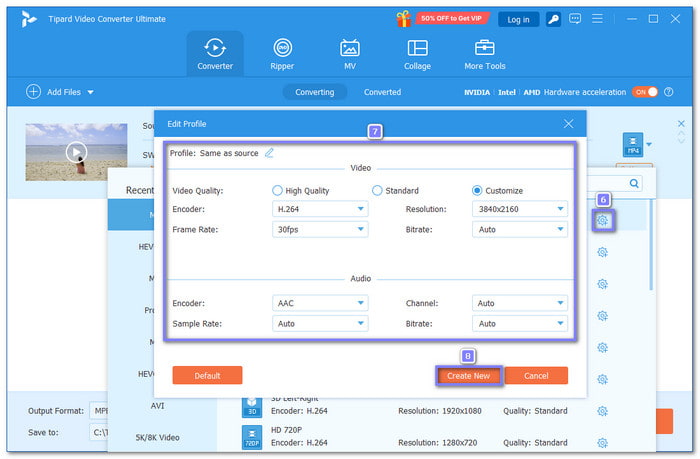Turn off the Hardware acceleration toggle
The image size is (700, 459).
coord(645,92)
